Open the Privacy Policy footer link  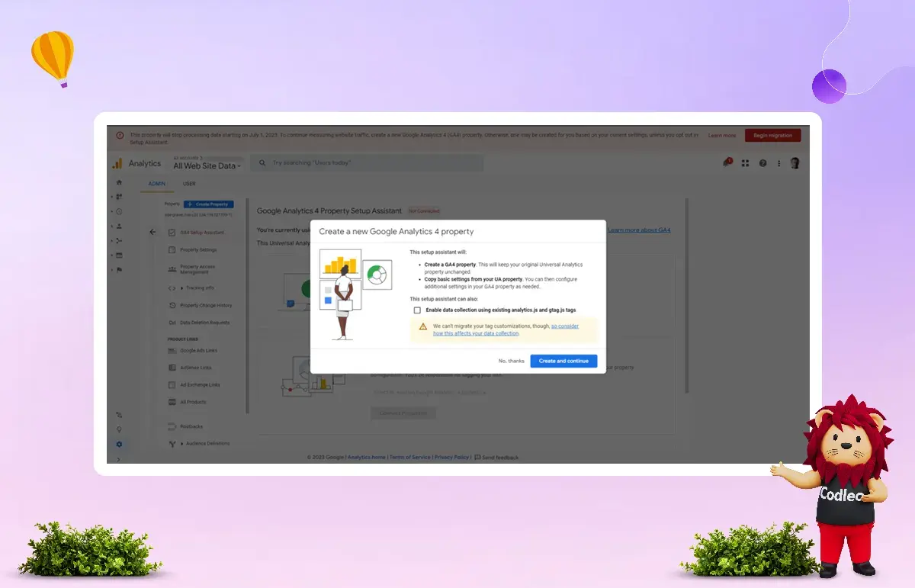pyautogui.click(x=452, y=458)
